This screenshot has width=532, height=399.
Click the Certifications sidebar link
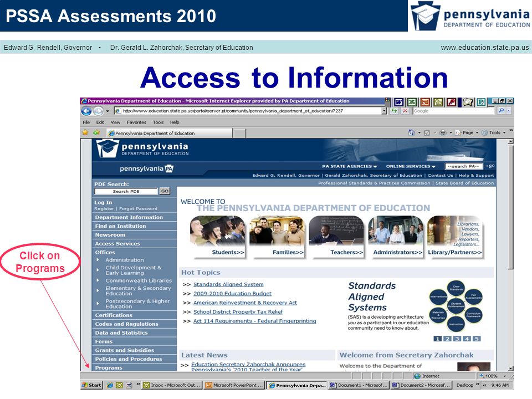click(x=114, y=315)
